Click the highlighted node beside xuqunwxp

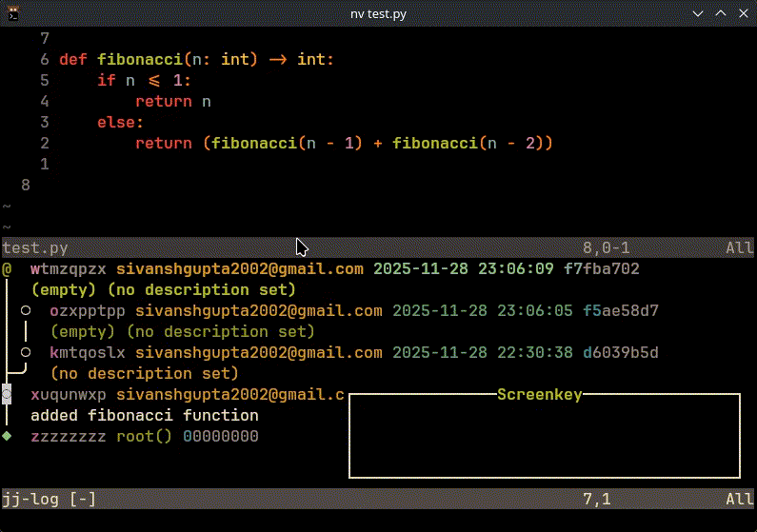point(8,394)
